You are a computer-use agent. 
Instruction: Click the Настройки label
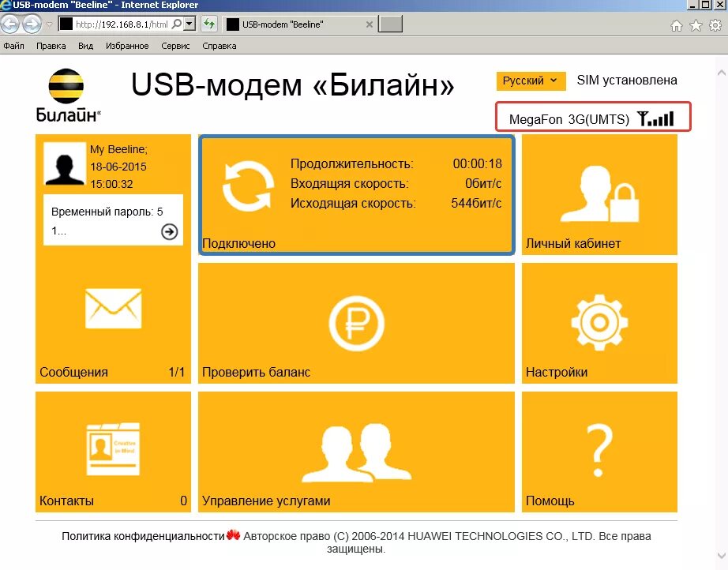pos(556,372)
